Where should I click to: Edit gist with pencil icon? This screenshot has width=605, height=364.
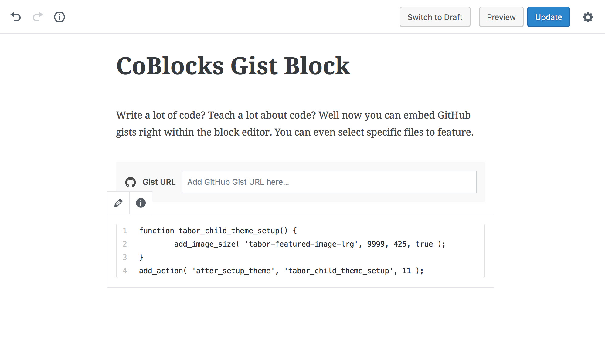pos(118,203)
